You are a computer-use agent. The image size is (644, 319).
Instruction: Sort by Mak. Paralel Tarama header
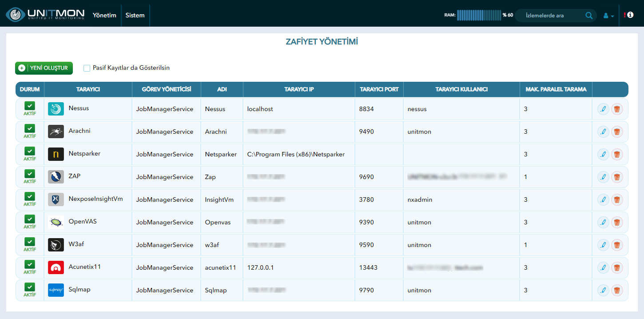pos(556,89)
